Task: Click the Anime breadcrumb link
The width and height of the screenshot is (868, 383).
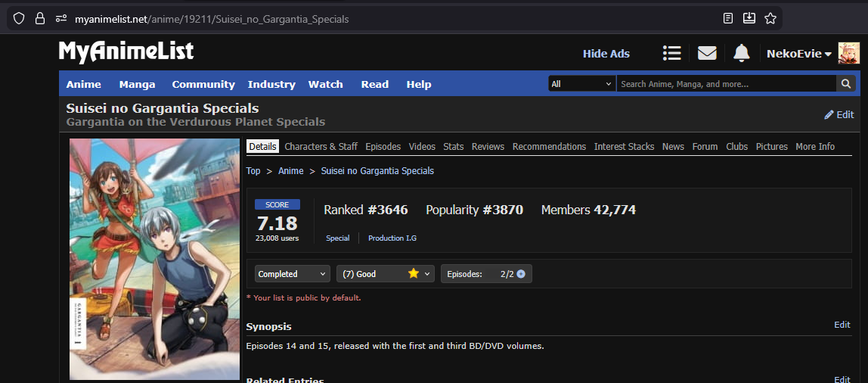Action: click(x=290, y=171)
